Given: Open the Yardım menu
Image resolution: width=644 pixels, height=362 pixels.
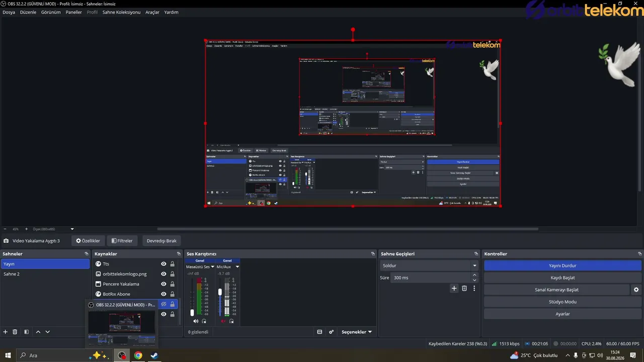Looking at the screenshot, I should pos(171,12).
